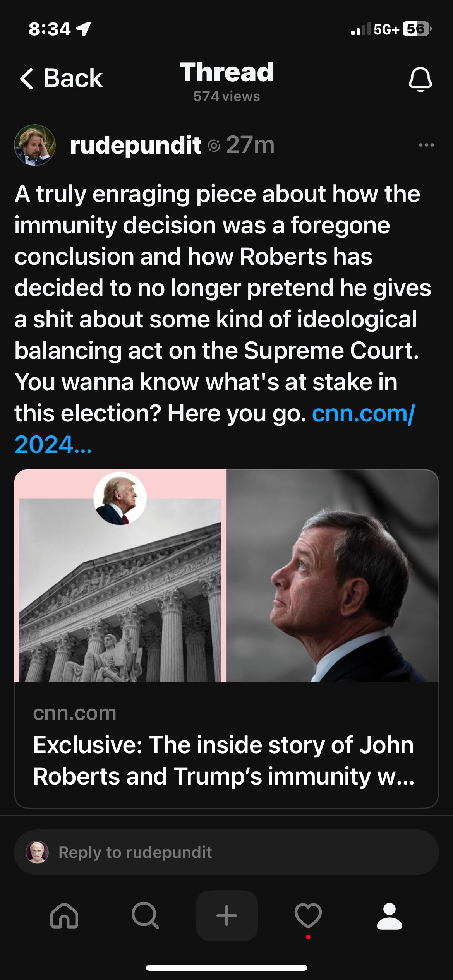Go back using the Back button
Screen dimensions: 453x980
(62, 79)
